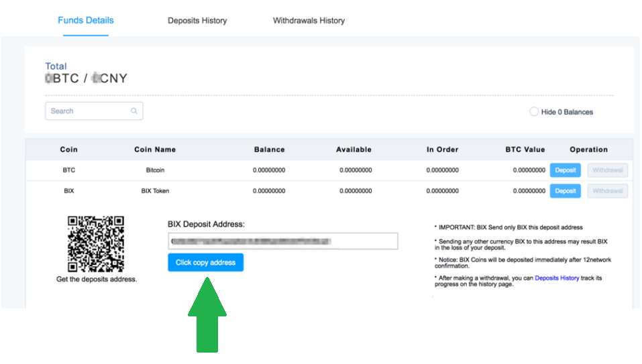This screenshot has height=364, width=642.
Task: Click Bitcoin row In Order value
Action: coord(442,170)
